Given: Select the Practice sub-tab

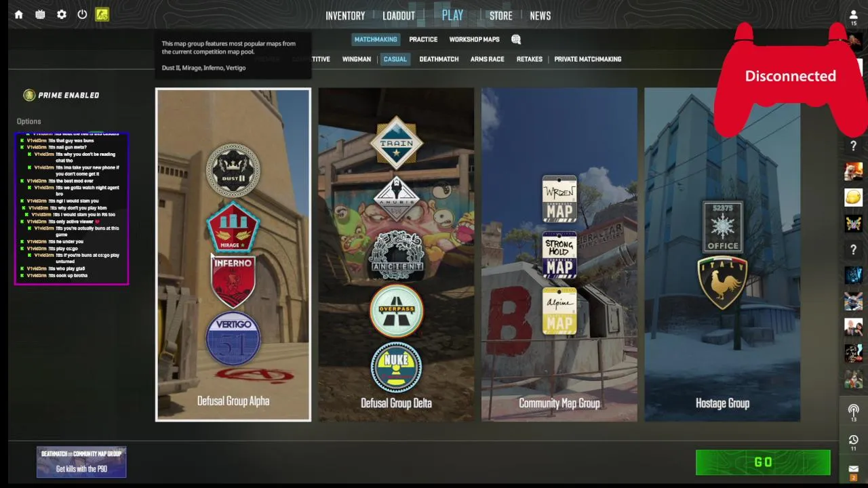Looking at the screenshot, I should coord(423,39).
